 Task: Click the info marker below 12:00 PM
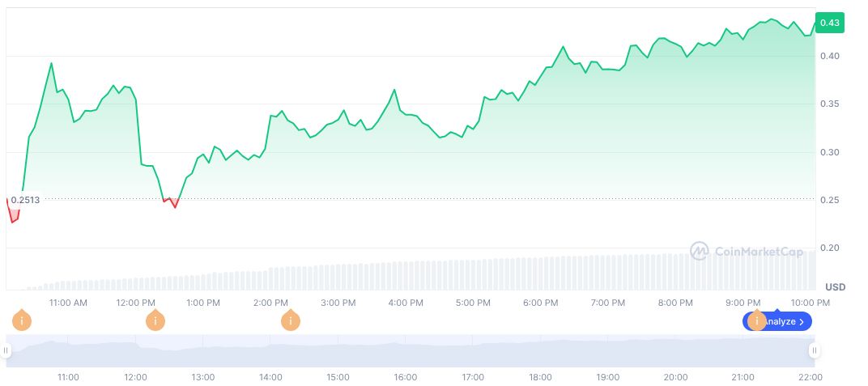[155, 321]
